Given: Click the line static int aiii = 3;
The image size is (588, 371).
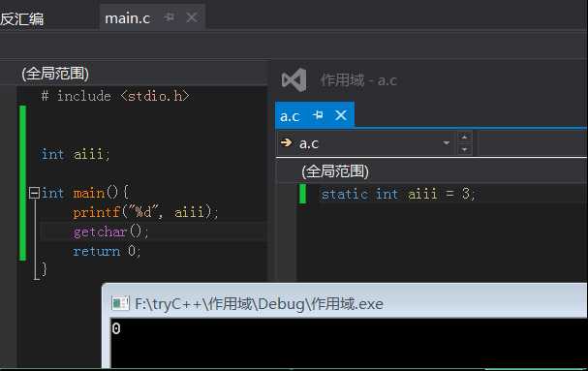Looking at the screenshot, I should tap(398, 194).
